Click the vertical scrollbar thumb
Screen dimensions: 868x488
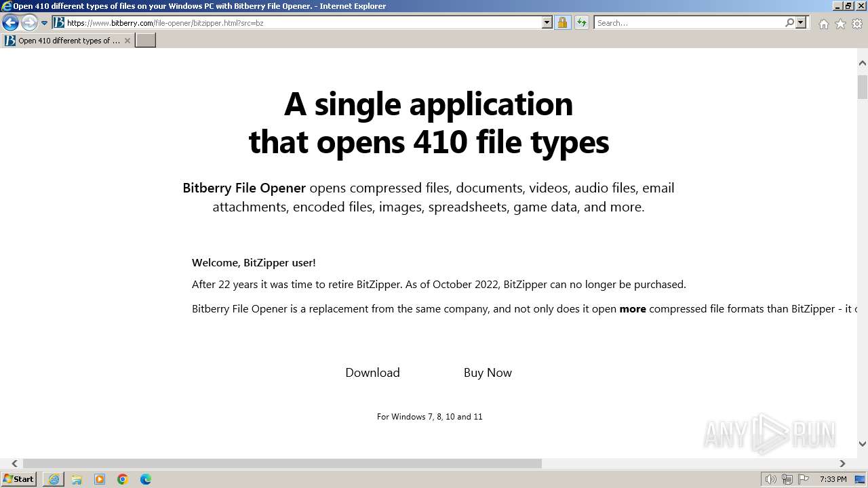pos(863,87)
